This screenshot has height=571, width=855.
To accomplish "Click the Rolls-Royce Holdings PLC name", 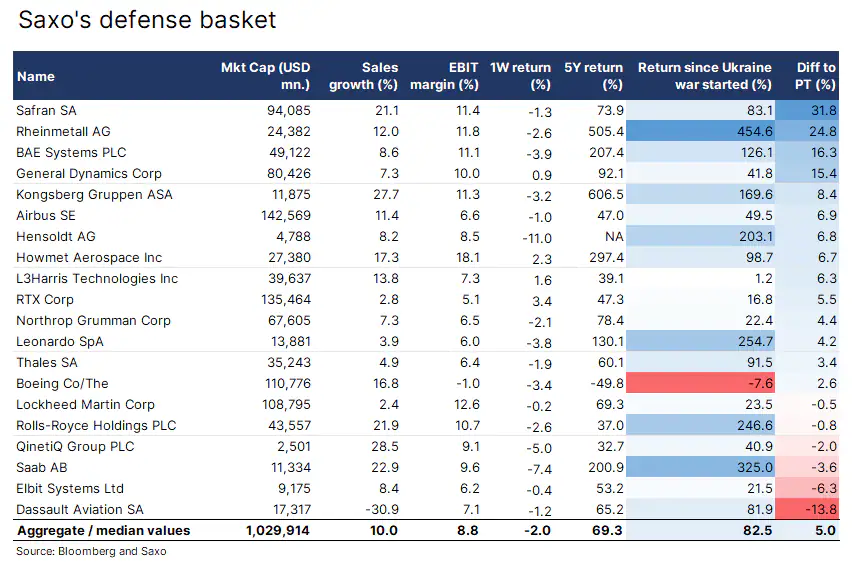I will [97, 425].
